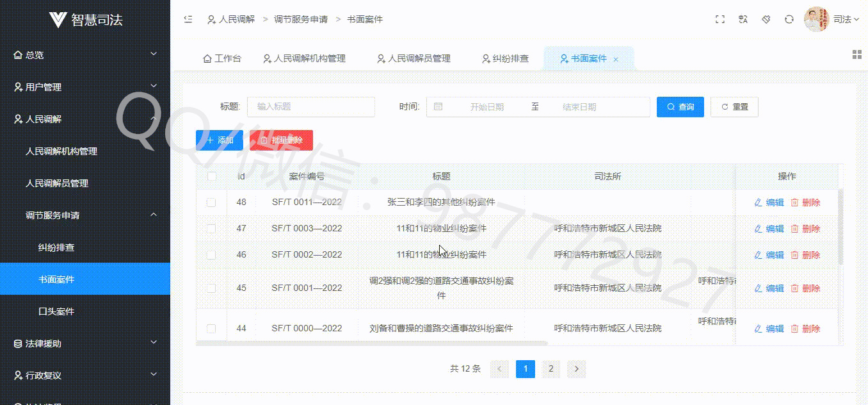This screenshot has width=868, height=405.
Task: Toggle fullscreen mode icon in header
Action: click(720, 19)
